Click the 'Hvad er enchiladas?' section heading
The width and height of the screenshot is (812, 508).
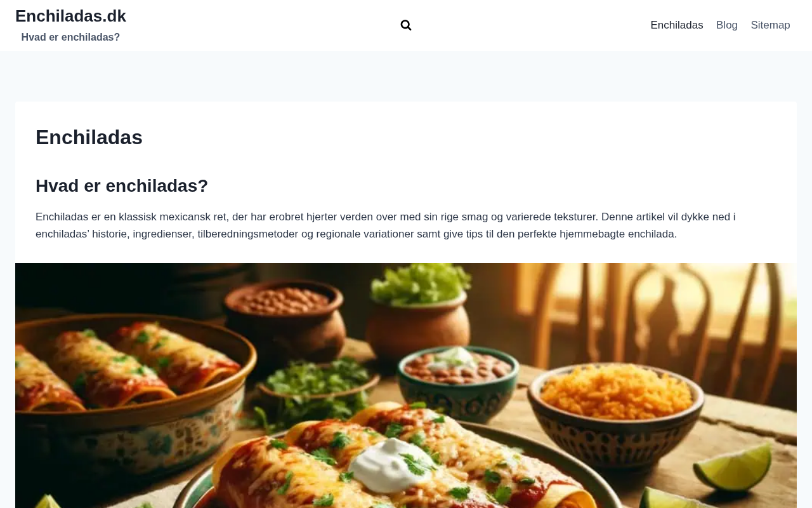click(x=122, y=185)
